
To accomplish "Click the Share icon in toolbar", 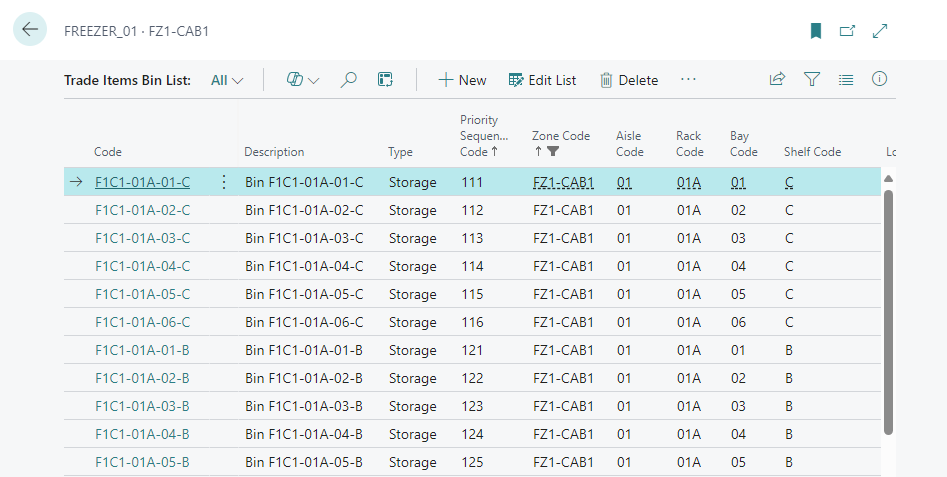I will coord(777,80).
